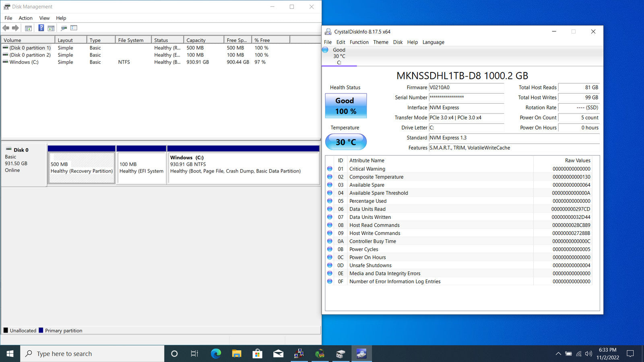644x362 pixels.
Task: Open Function menu in CrystalDiskInfo
Action: pyautogui.click(x=359, y=42)
